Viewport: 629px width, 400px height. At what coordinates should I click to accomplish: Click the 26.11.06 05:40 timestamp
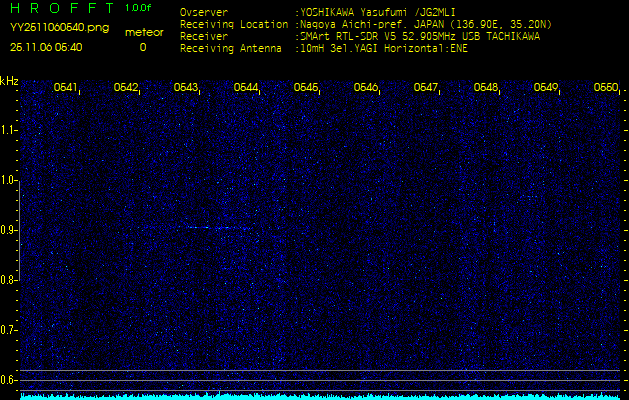(x=46, y=47)
